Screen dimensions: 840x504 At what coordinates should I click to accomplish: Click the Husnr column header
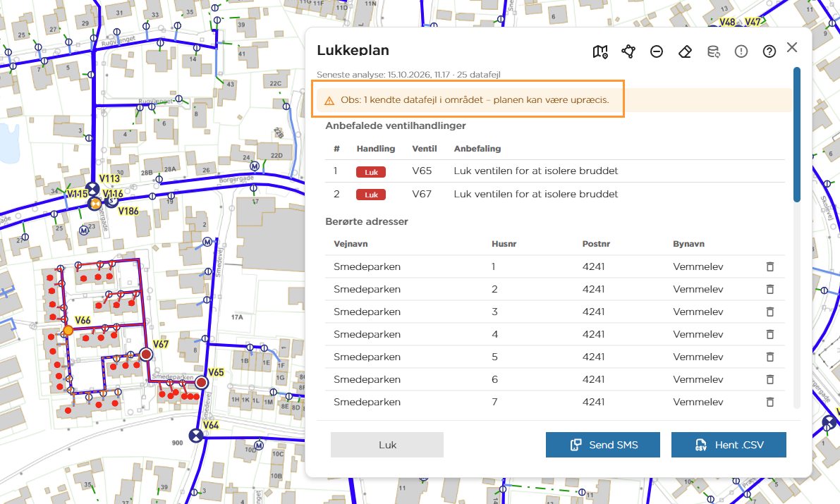(504, 244)
